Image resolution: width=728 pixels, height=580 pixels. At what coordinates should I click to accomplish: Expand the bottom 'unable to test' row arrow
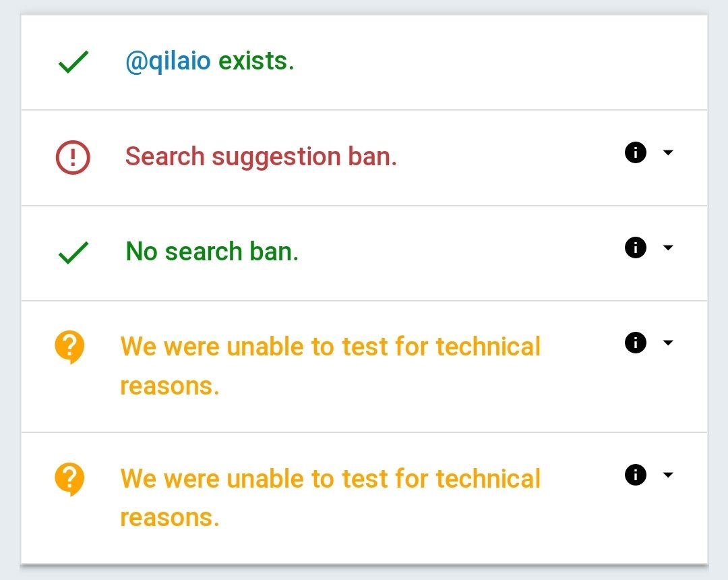[668, 475]
